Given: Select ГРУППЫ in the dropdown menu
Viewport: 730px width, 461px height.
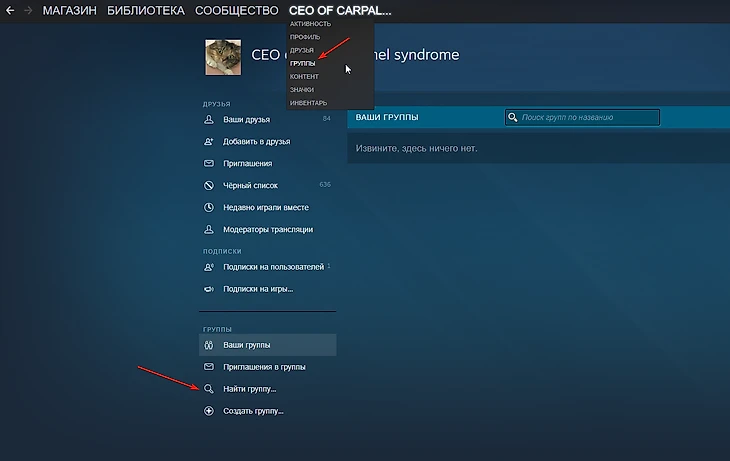Looking at the screenshot, I should 303,63.
